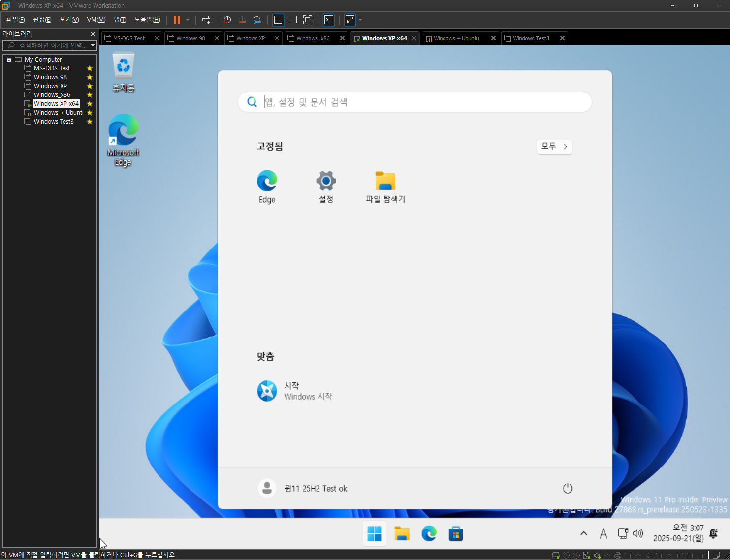Open the library search filter dropdown
730x560 pixels.
[93, 45]
